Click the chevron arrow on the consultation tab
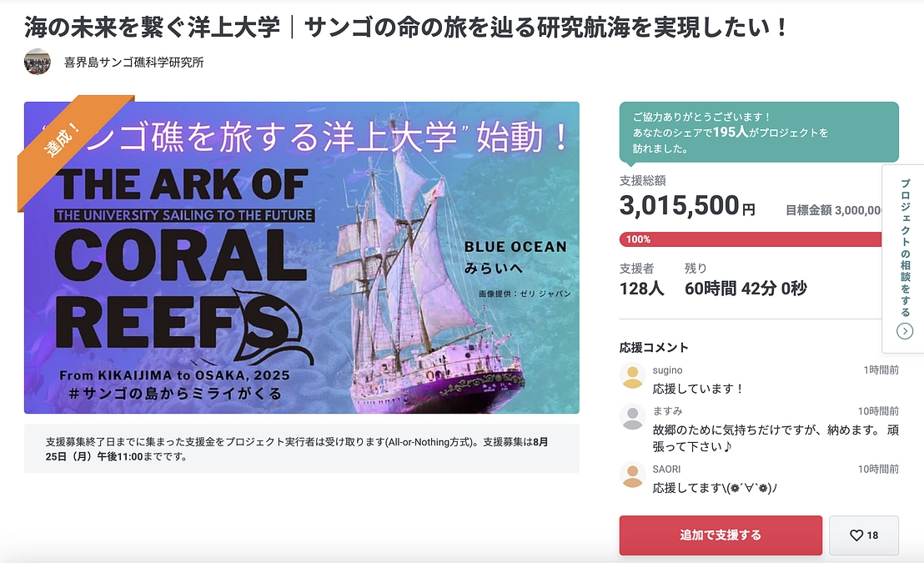 (903, 331)
